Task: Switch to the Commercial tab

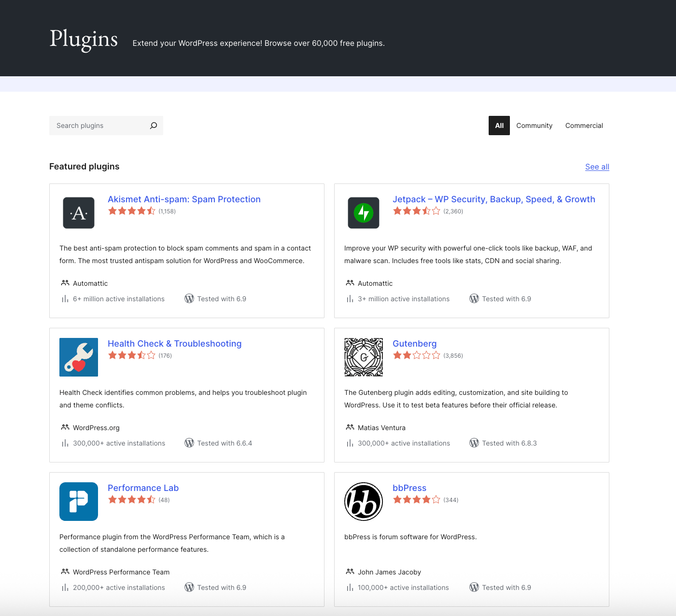Action: coord(584,125)
